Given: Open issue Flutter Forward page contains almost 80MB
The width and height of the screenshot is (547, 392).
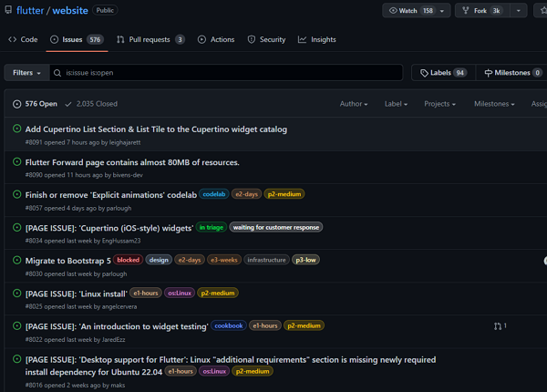Looking at the screenshot, I should click(132, 162).
